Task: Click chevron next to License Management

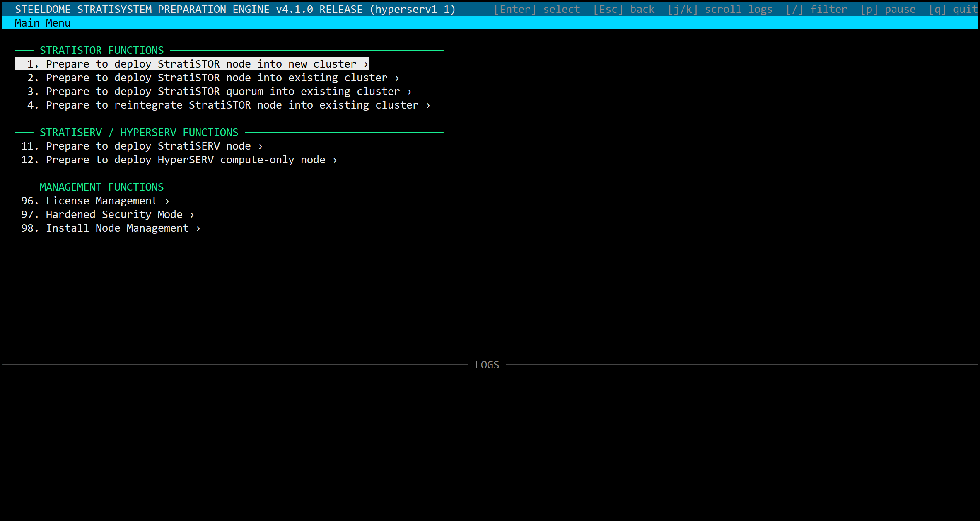Action: 167,201
